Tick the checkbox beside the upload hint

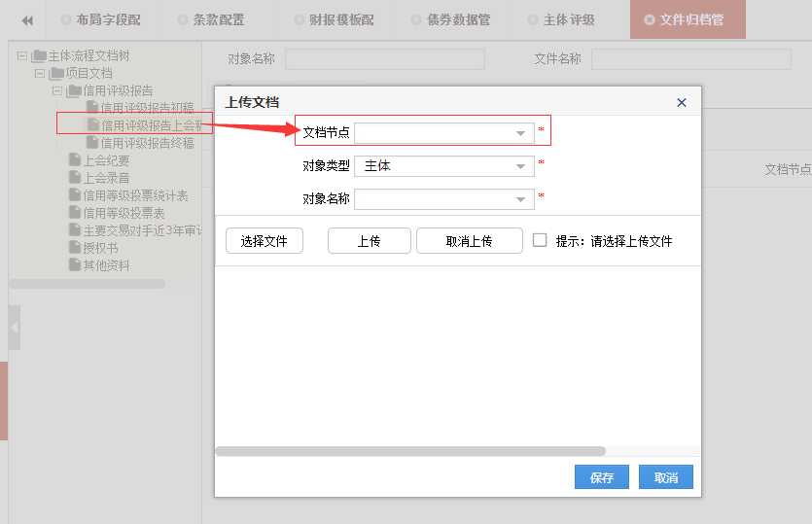(540, 240)
